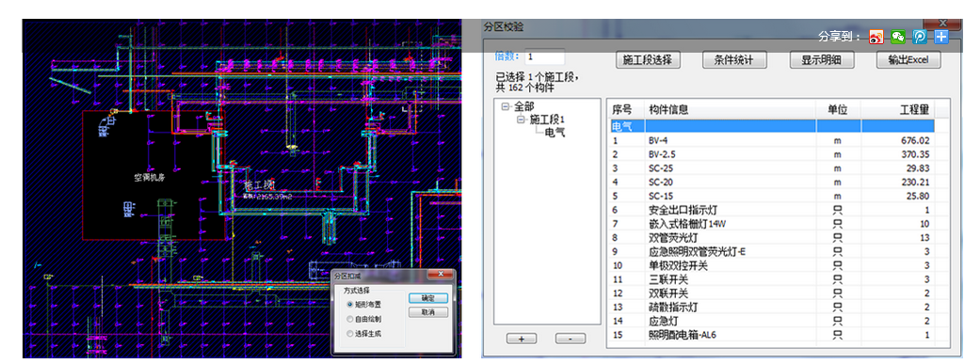Collapse the 施工段1 tree node
Screen dimensions: 980x364
[x=521, y=119]
